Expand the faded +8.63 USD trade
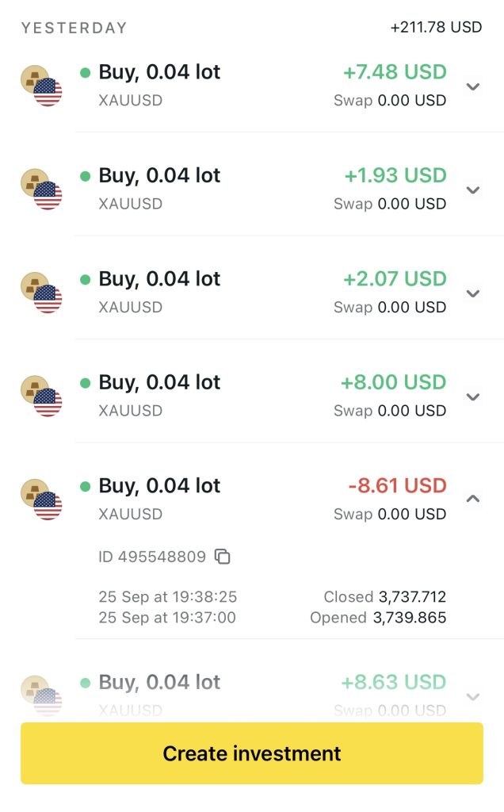This screenshot has width=504, height=812. point(473,696)
